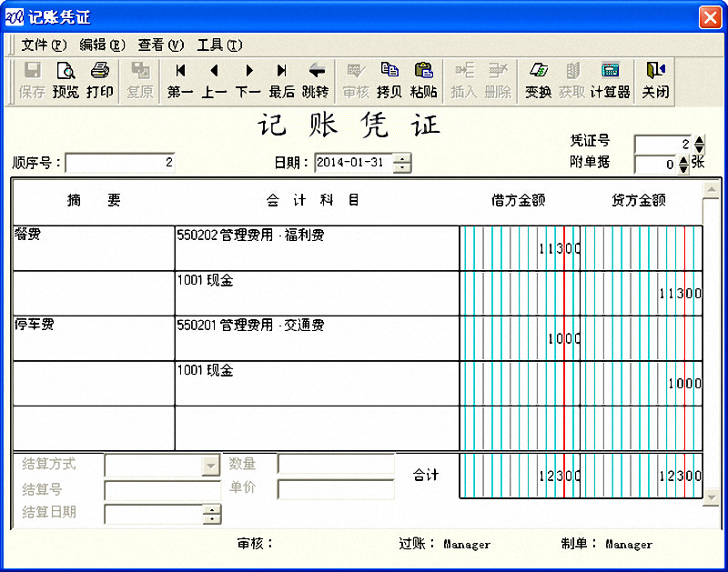Image resolution: width=728 pixels, height=572 pixels.
Task: Click the 结算日期 spinner up arrow
Action: (x=212, y=510)
